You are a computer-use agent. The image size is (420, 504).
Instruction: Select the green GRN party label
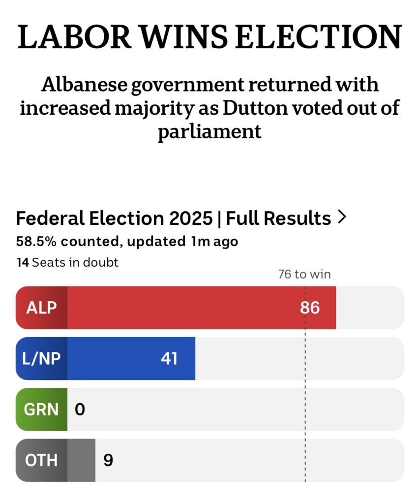(x=41, y=409)
